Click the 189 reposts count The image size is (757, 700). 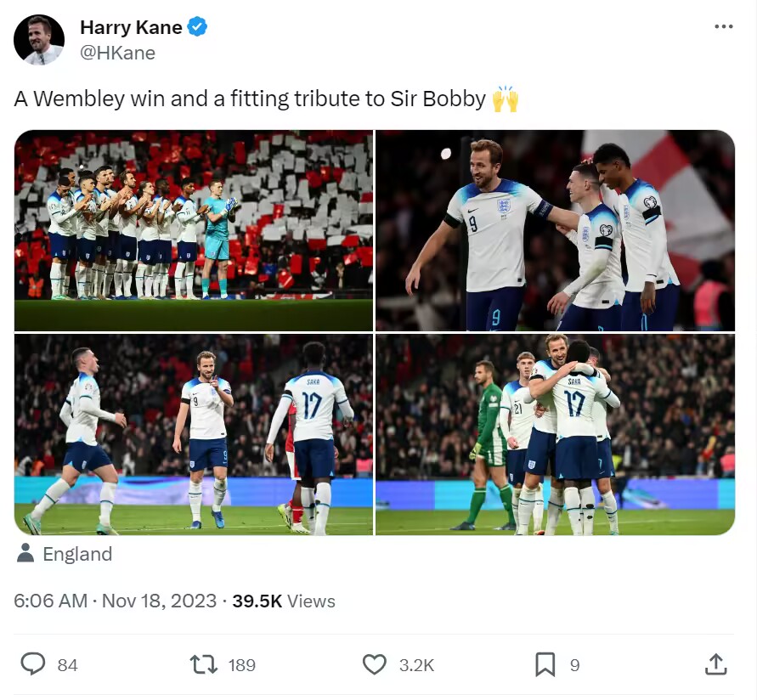click(x=242, y=665)
